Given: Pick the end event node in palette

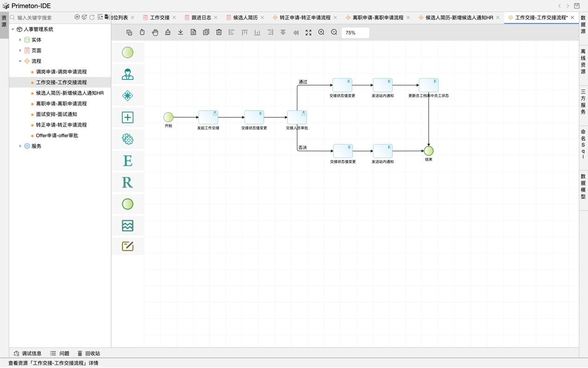Looking at the screenshot, I should click(128, 204).
